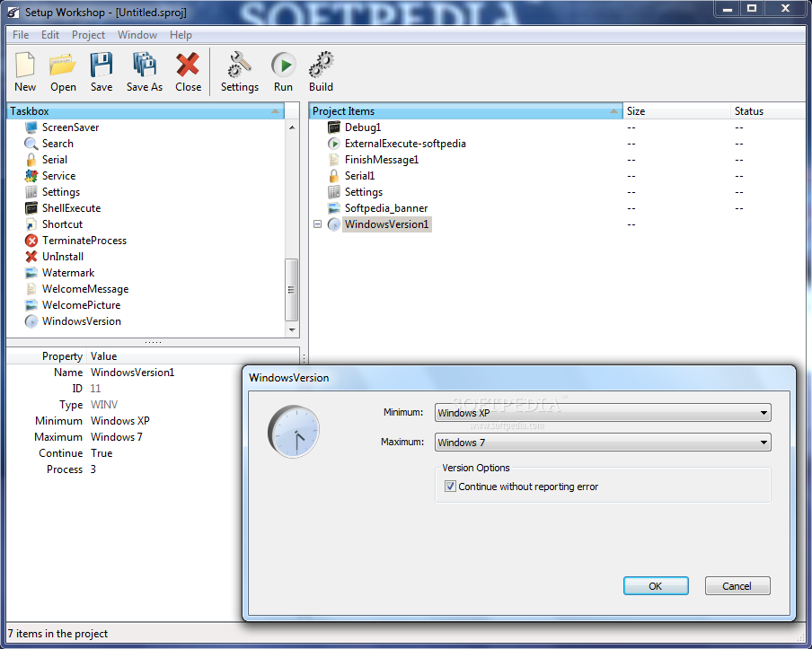This screenshot has width=812, height=649.
Task: Sort by the Project Items column header
Action: 465,111
